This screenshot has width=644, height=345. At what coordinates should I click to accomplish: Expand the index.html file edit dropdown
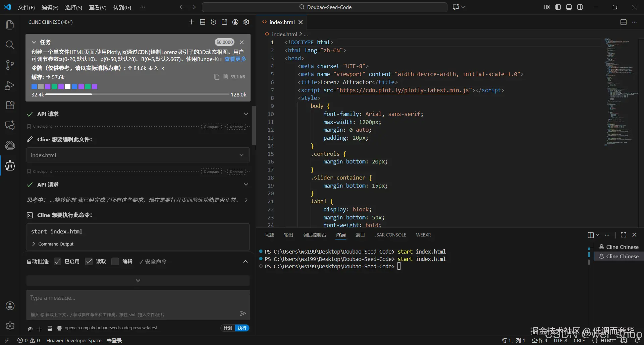[241, 155]
